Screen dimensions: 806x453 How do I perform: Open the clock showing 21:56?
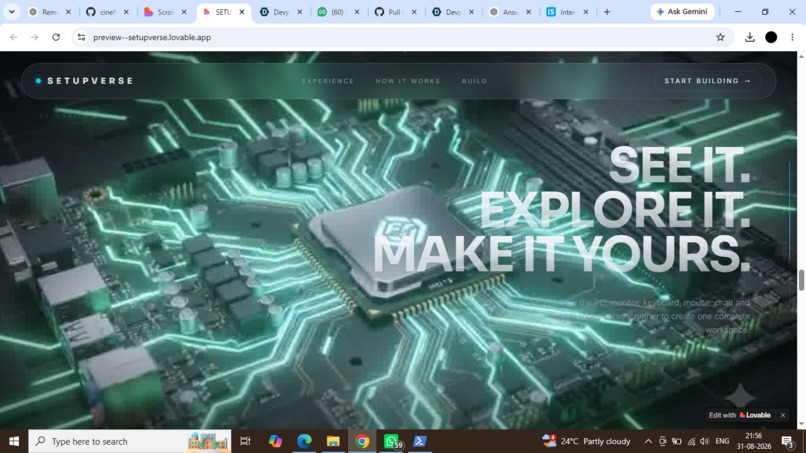click(754, 441)
